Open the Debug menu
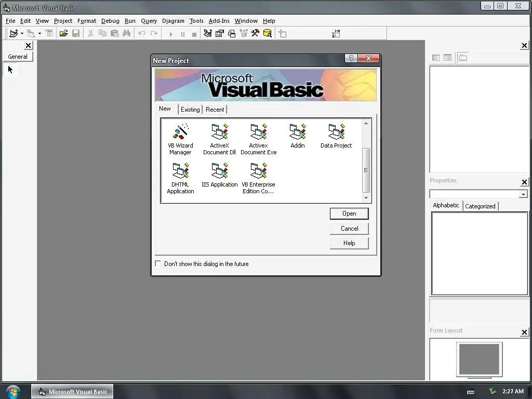The height and width of the screenshot is (399, 532). click(x=110, y=21)
